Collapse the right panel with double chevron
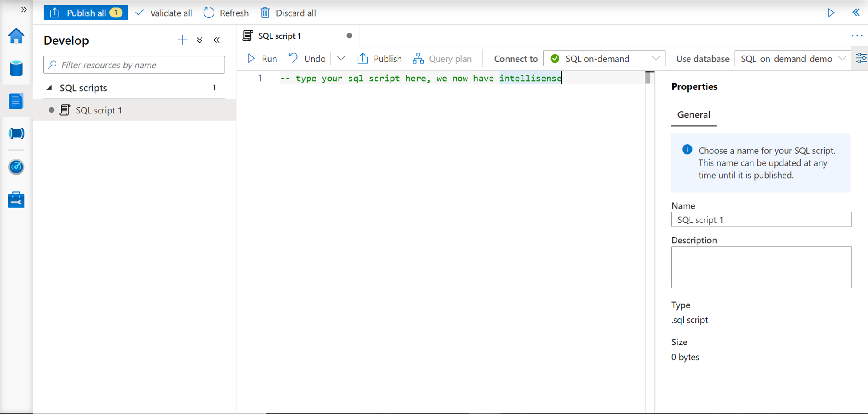868x414 pixels. click(856, 13)
